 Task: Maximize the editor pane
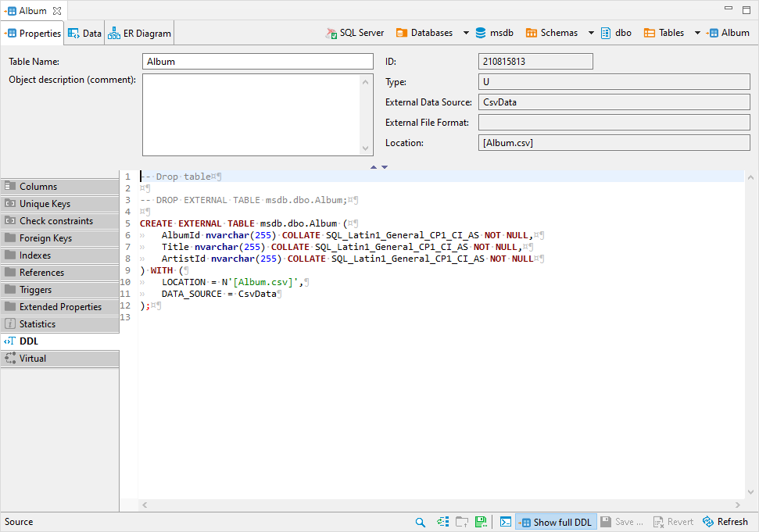click(746, 9)
